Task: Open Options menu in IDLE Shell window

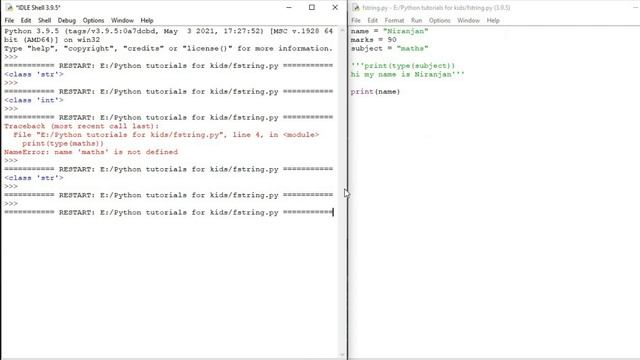Action: 93,20
